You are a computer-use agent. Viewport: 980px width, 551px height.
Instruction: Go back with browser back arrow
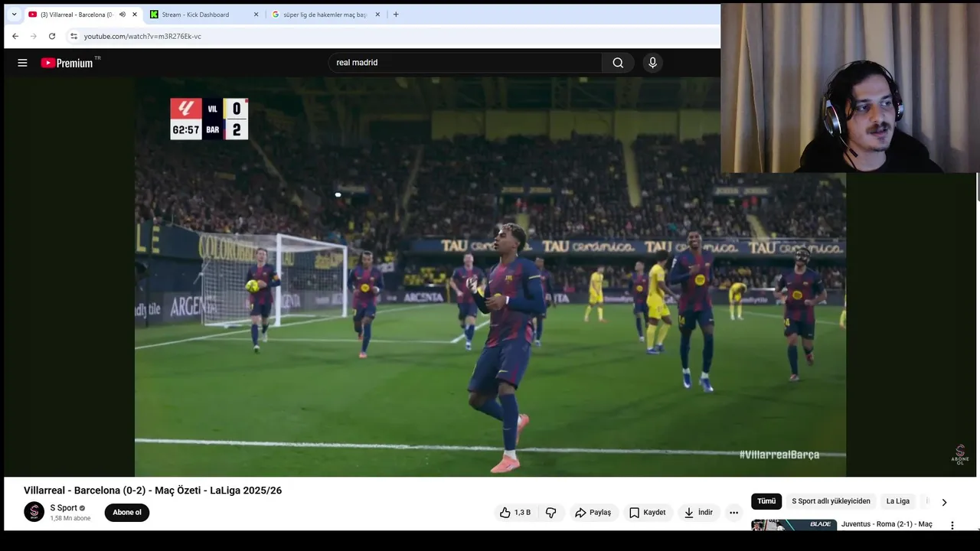click(15, 36)
